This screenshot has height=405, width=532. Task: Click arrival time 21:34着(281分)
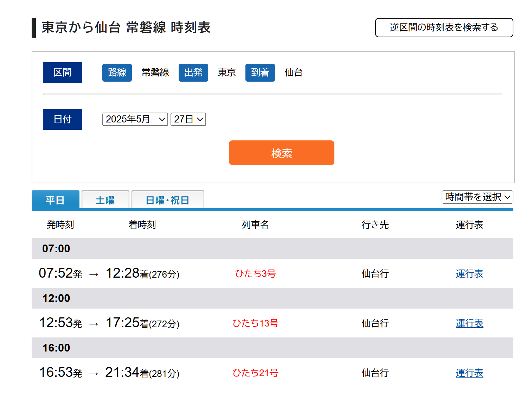tap(142, 373)
